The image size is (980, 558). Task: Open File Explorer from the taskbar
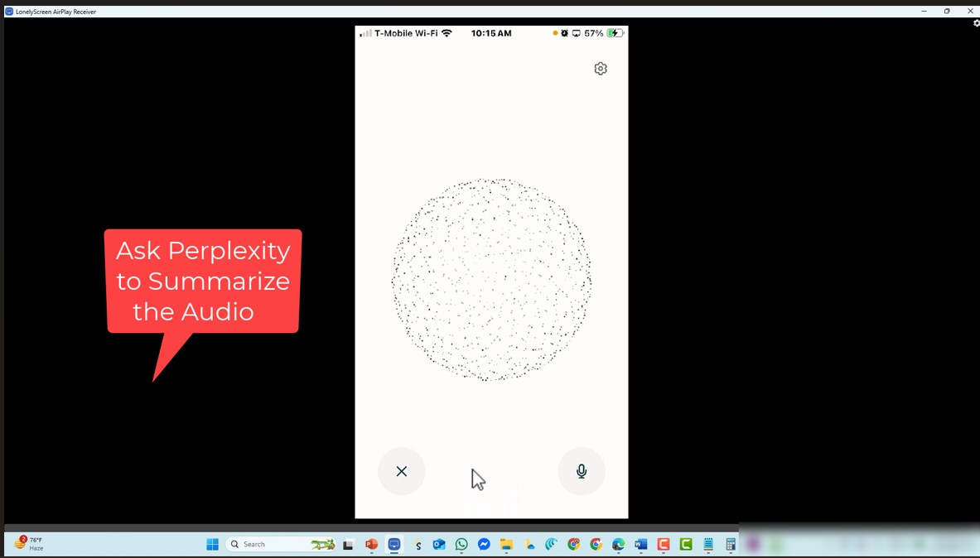(x=506, y=544)
